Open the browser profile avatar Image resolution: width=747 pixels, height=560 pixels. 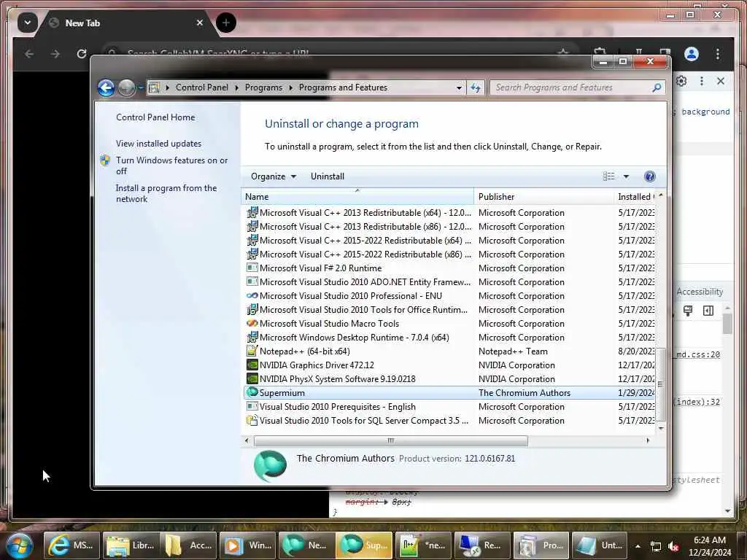click(x=692, y=54)
